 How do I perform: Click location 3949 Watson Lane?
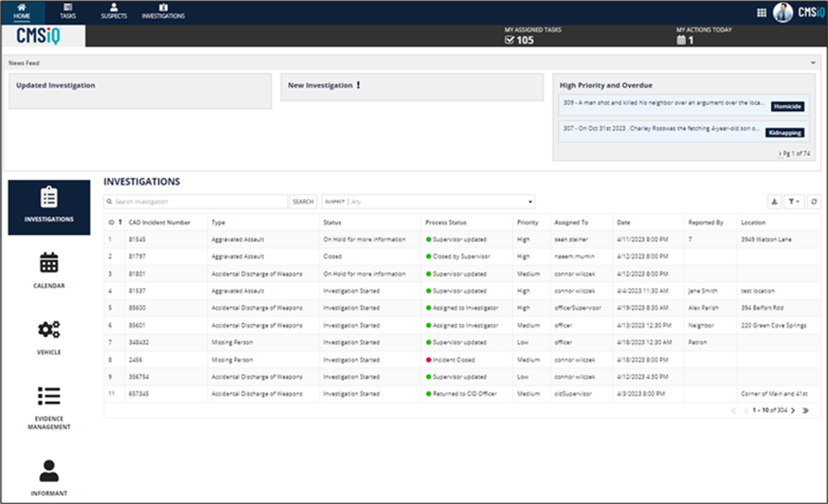coord(766,239)
